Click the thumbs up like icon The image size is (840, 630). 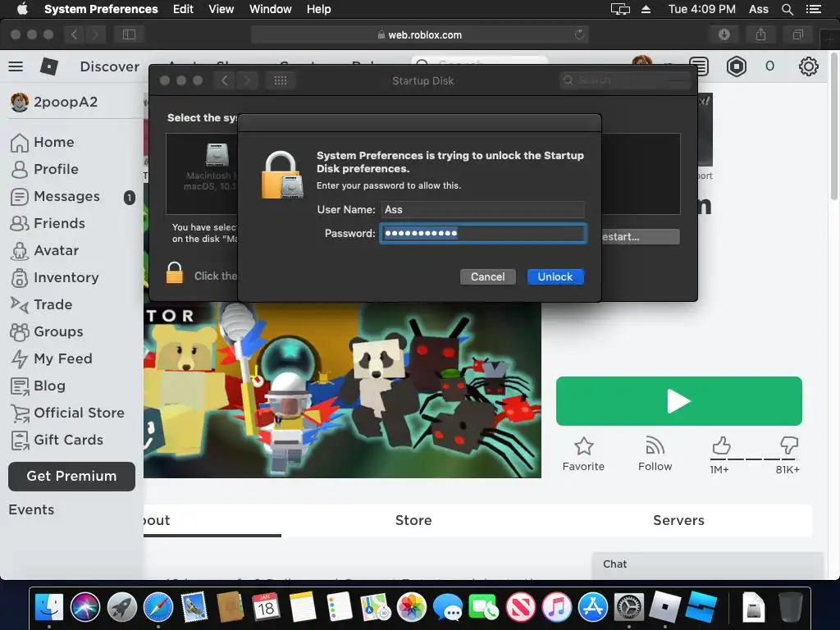point(721,445)
